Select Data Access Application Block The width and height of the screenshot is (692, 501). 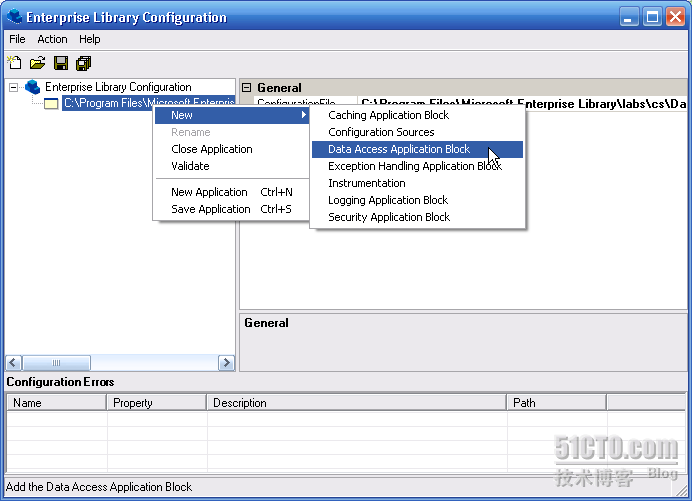click(417, 149)
